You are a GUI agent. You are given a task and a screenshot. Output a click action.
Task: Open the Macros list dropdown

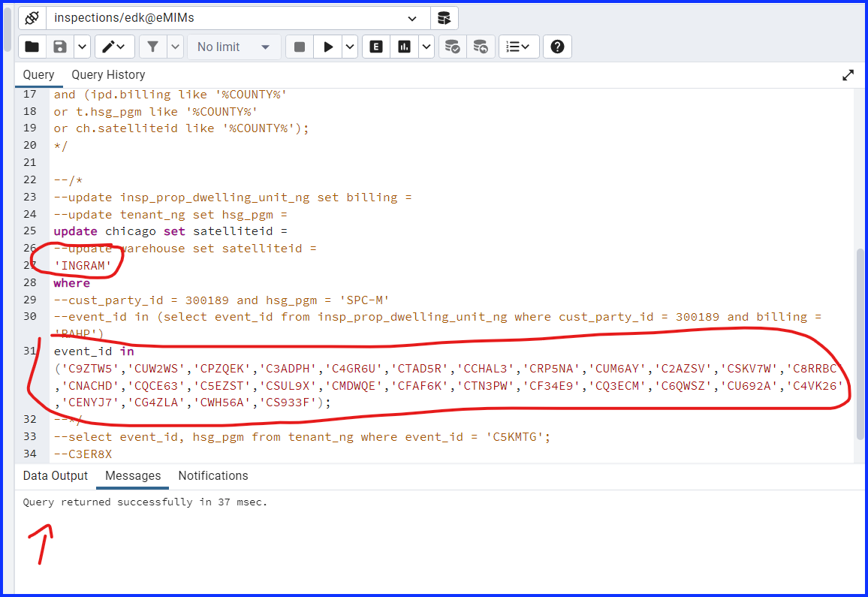(518, 47)
